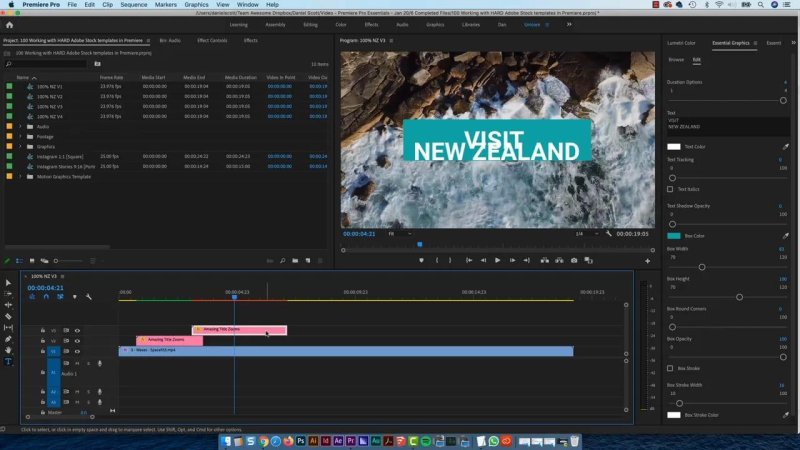This screenshot has height=450, width=800.
Task: Open program monitor zoom level Fit dropdown
Action: tap(400, 234)
